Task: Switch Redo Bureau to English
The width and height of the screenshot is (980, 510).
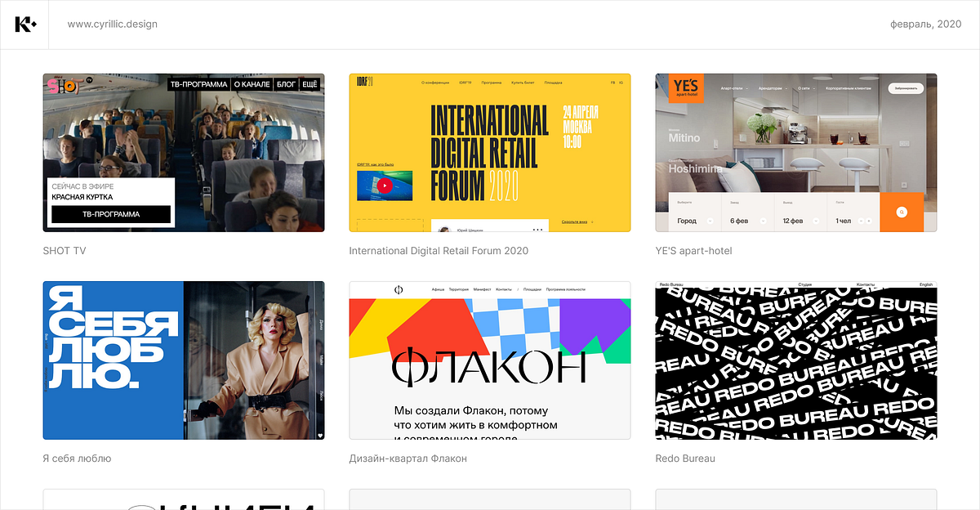Action: [926, 284]
